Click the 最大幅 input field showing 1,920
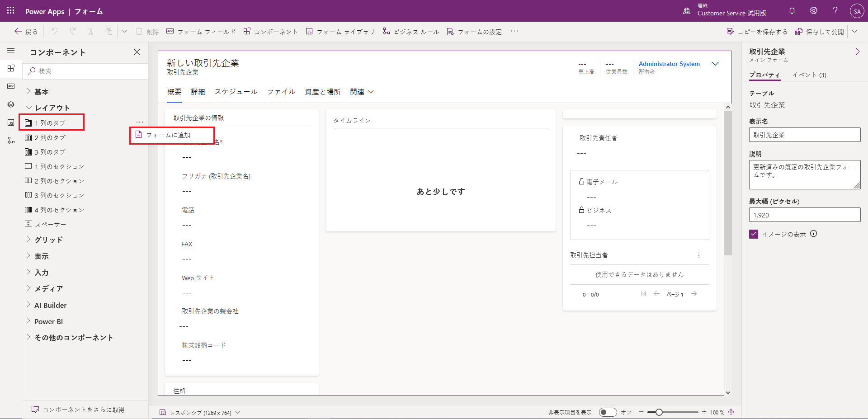The height and width of the screenshot is (419, 868). point(805,215)
